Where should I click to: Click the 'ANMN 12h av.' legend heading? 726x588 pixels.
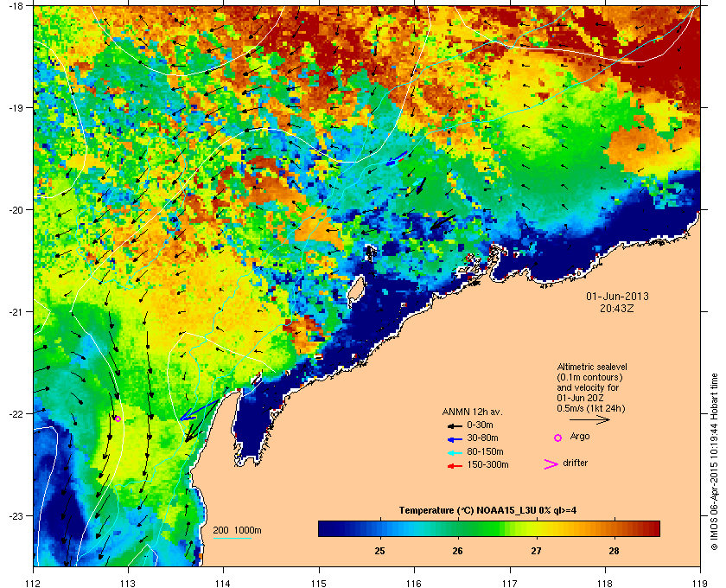[472, 412]
